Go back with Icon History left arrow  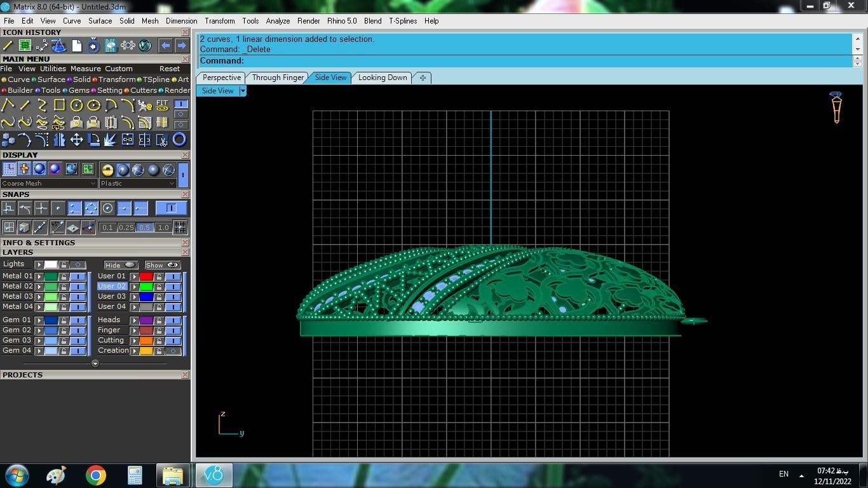(x=165, y=45)
